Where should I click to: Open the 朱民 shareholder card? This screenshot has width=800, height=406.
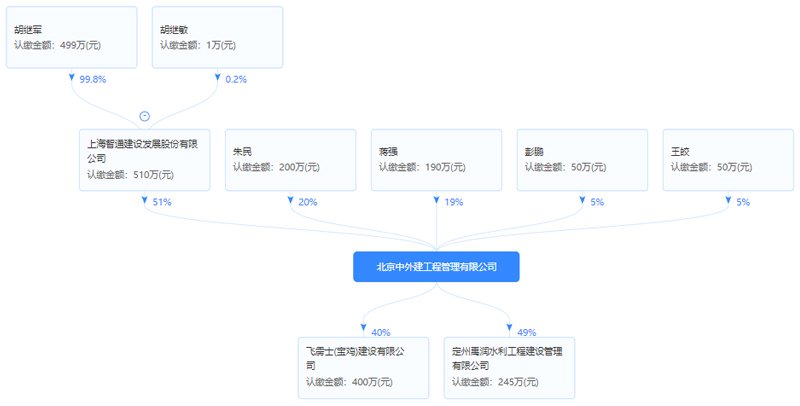(290, 160)
